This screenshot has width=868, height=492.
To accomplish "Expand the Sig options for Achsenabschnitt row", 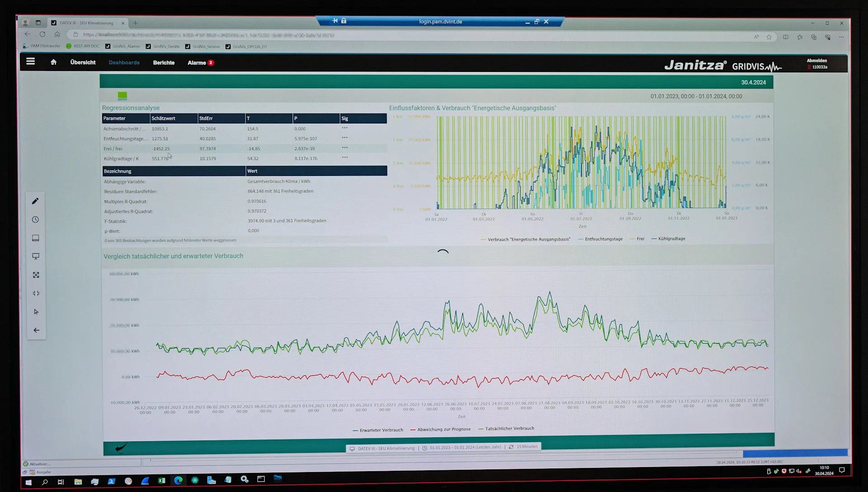I will tap(345, 128).
